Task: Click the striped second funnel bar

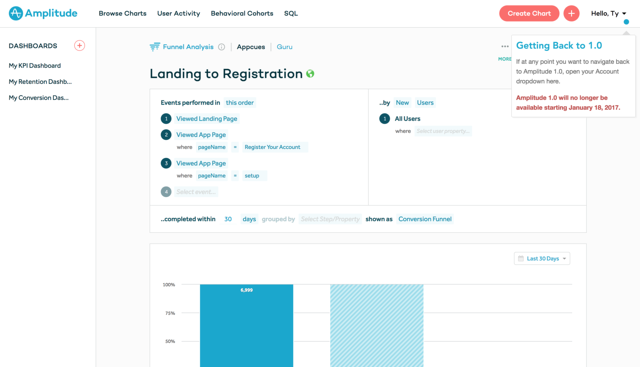Action: point(377,325)
